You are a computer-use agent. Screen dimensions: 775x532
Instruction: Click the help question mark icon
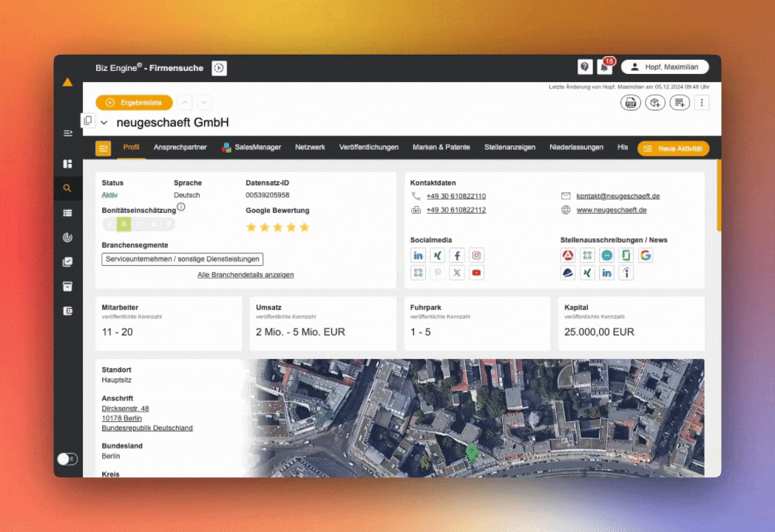coord(584,66)
